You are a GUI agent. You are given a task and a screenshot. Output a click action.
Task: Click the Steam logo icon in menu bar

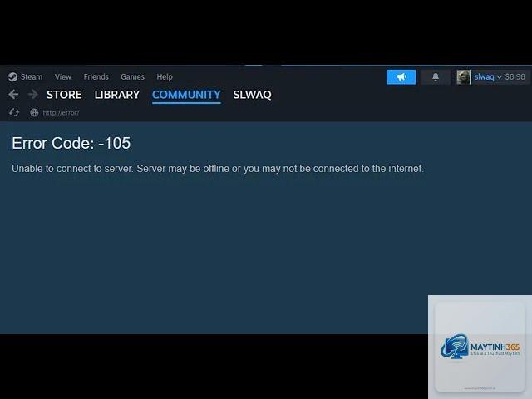13,77
